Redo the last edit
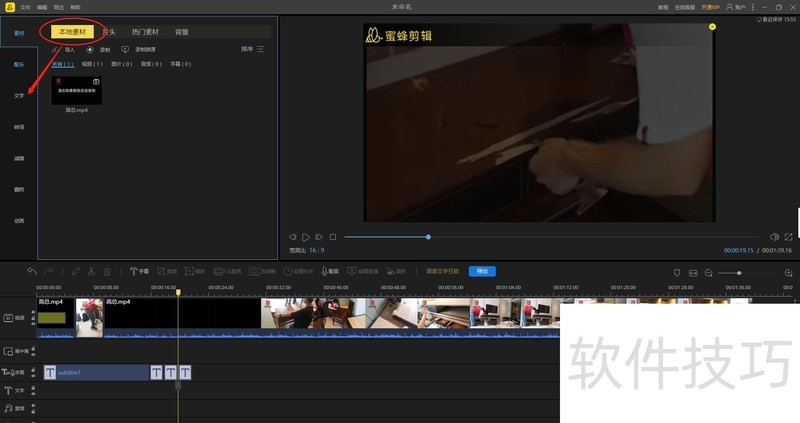800x423 pixels. click(48, 271)
